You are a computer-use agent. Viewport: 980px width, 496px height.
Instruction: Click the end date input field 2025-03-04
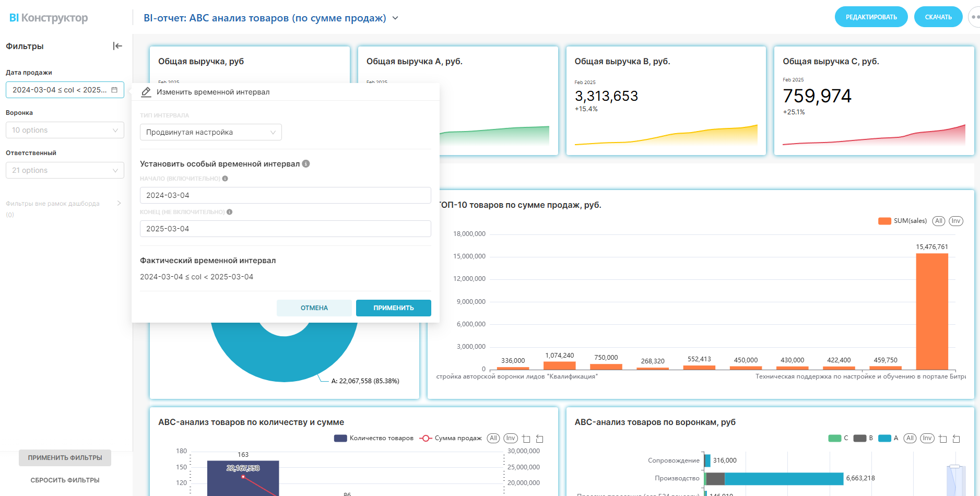(x=285, y=229)
